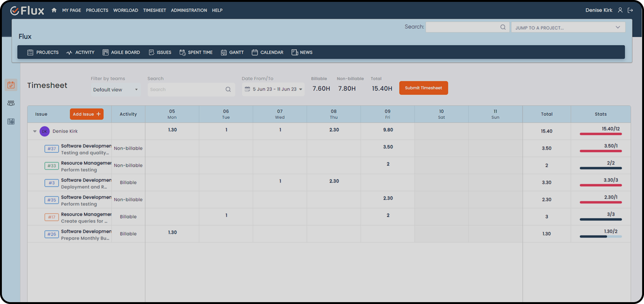Select the grid table sidebar icon
Viewport: 644px width, 304px height.
tap(11, 121)
